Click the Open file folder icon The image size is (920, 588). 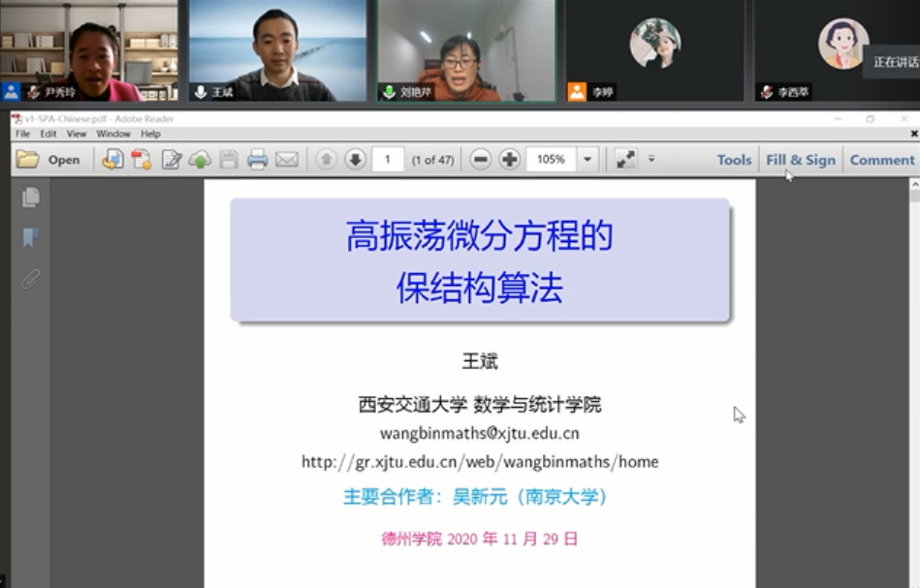pos(28,160)
